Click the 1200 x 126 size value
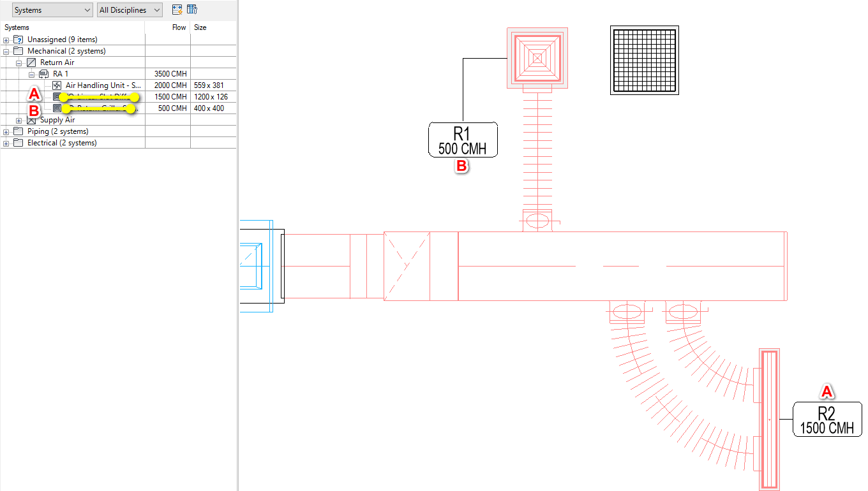The height and width of the screenshot is (491, 868). point(211,97)
